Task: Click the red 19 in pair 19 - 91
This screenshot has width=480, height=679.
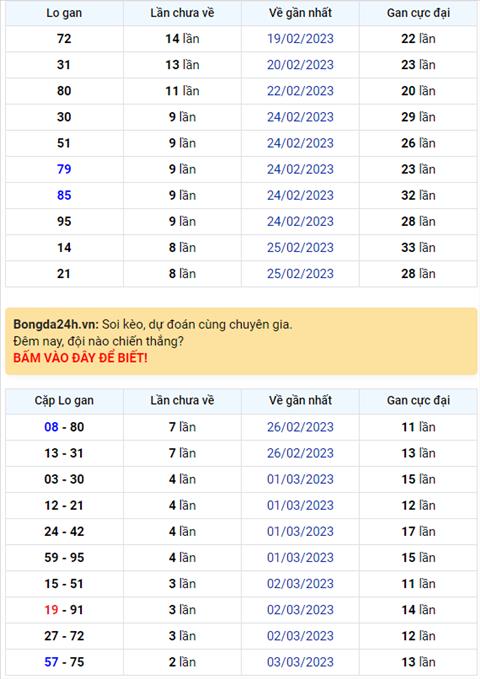Action: [51, 610]
